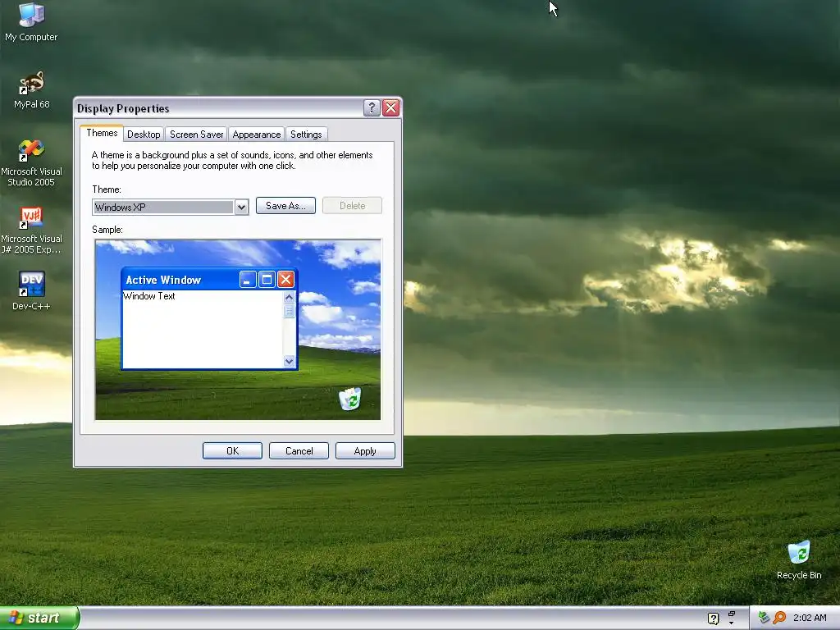The height and width of the screenshot is (630, 840).
Task: Click the language bar help icon in taskbar
Action: point(713,619)
